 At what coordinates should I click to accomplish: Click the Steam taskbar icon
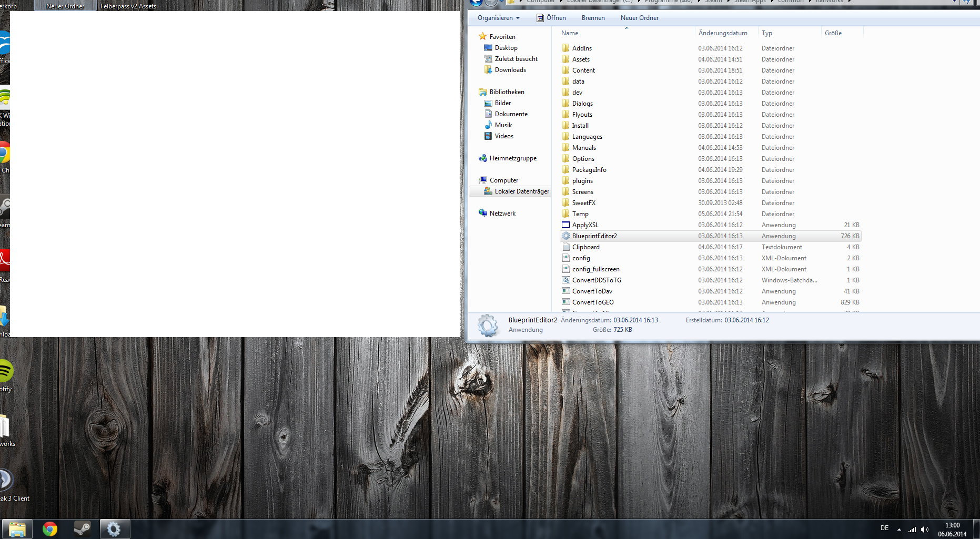coord(82,529)
